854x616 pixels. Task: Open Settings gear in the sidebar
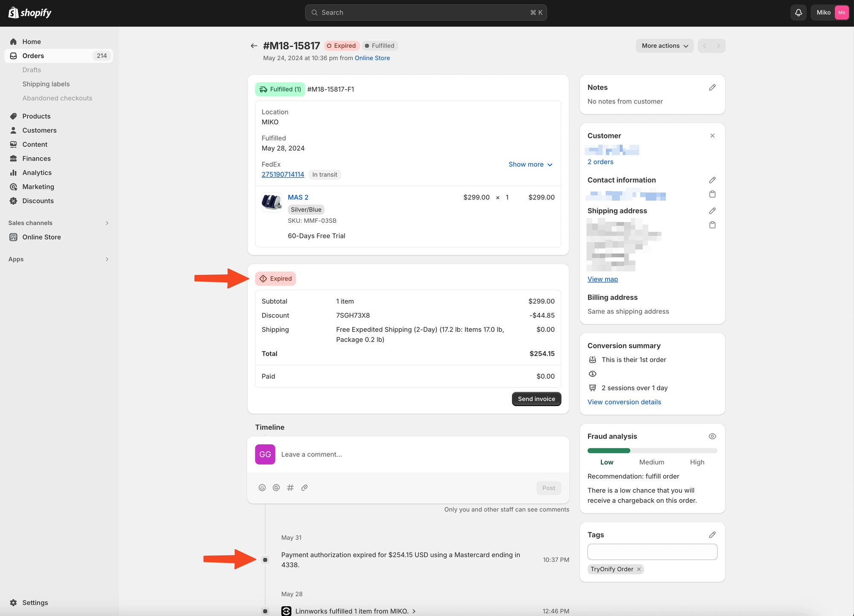click(13, 603)
